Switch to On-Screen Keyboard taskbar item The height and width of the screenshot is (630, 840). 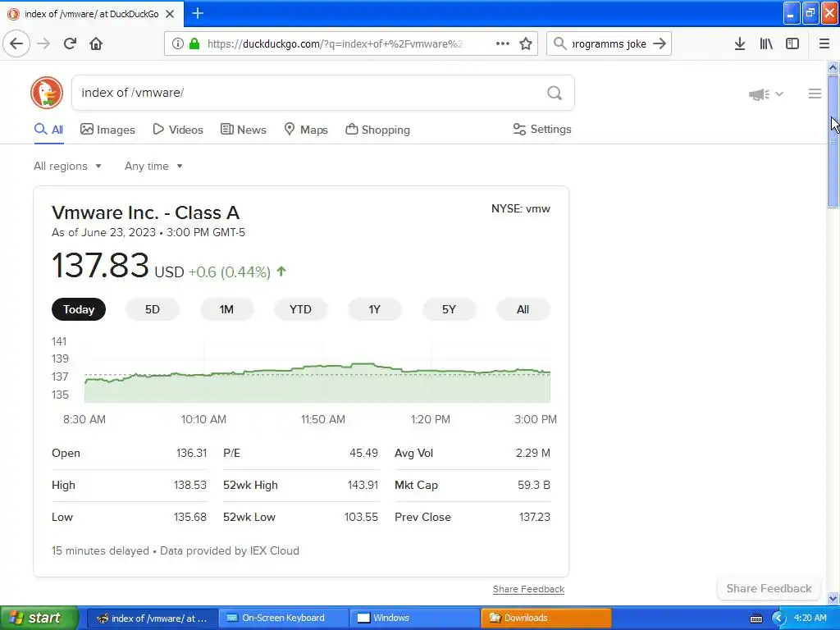point(284,618)
